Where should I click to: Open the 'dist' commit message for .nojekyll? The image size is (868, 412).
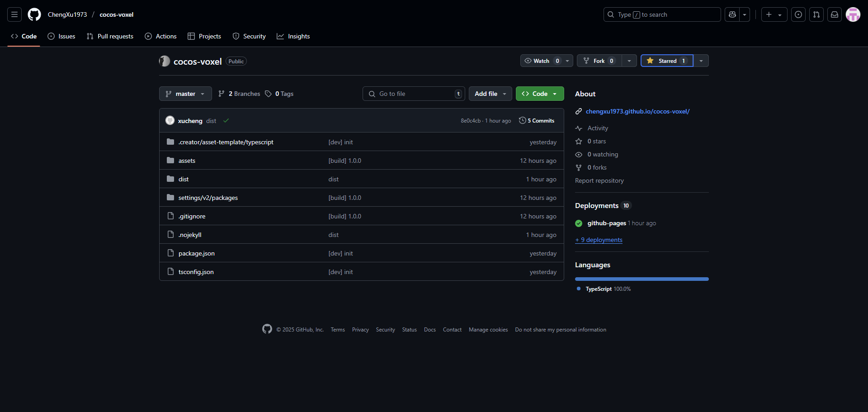(x=334, y=235)
